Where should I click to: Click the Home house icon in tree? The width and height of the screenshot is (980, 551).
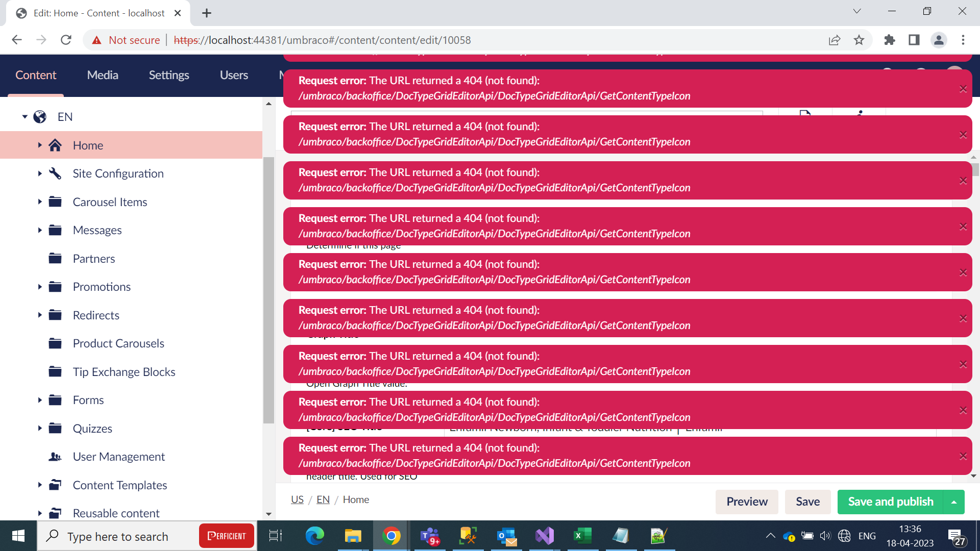[x=55, y=145]
